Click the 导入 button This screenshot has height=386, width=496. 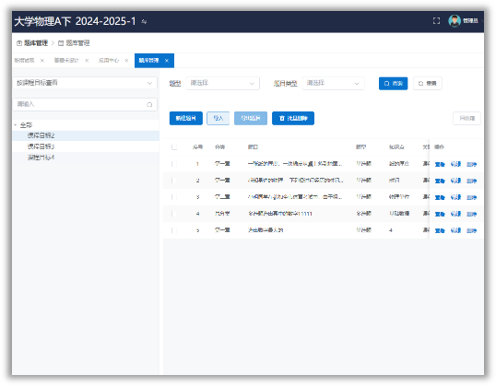pos(218,118)
